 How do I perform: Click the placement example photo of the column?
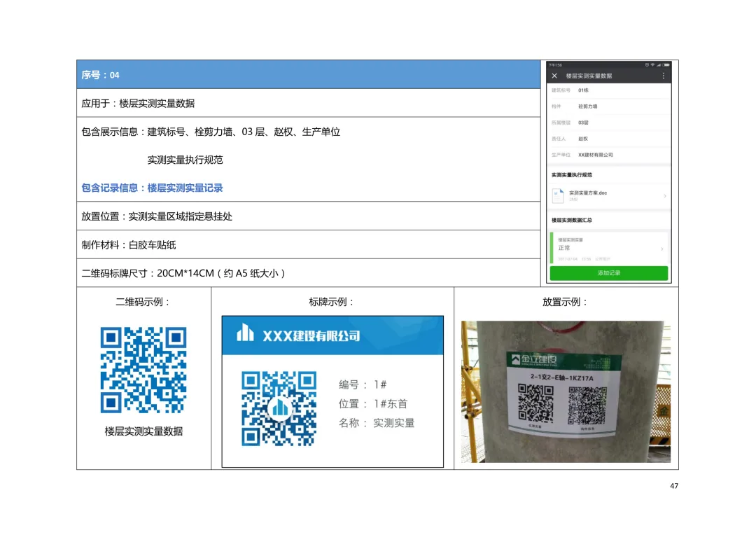pos(566,391)
